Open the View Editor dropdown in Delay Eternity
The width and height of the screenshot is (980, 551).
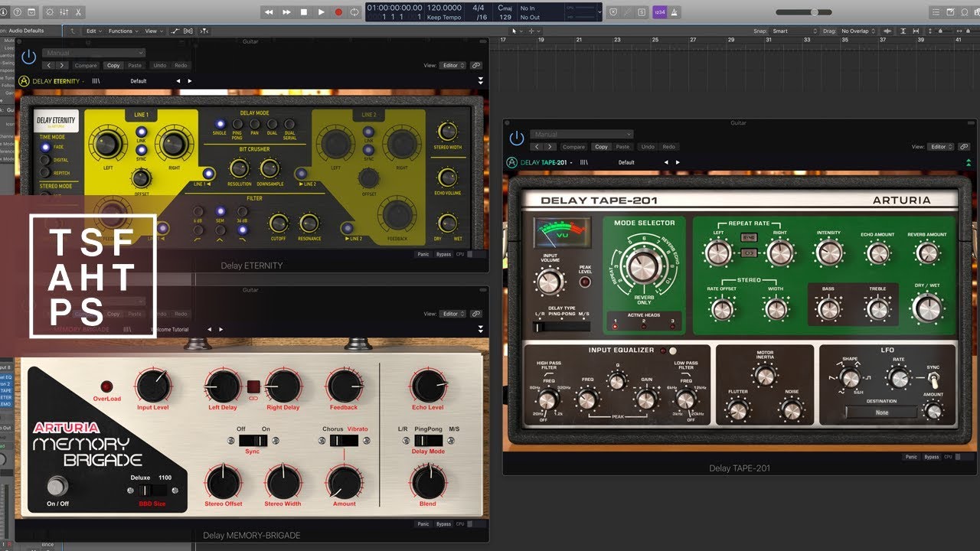click(x=452, y=66)
